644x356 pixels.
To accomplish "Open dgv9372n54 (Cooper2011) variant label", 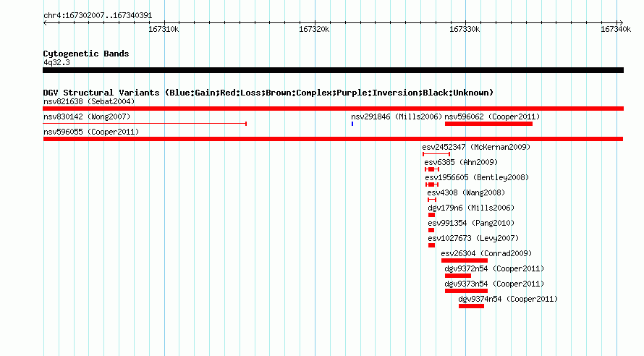I will [x=494, y=268].
